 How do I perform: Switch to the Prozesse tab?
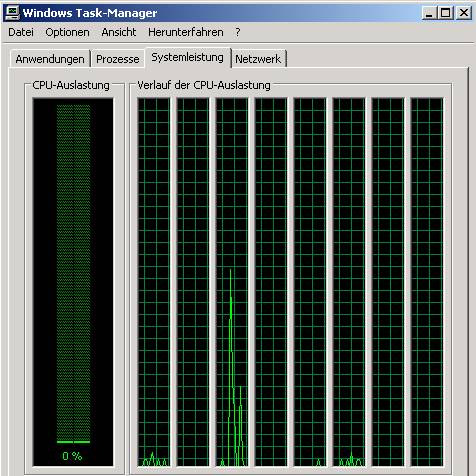click(118, 59)
